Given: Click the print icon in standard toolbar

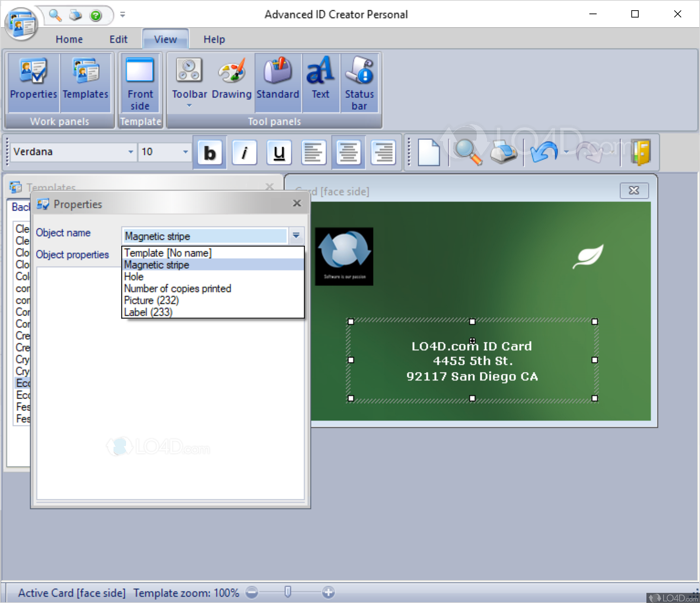Looking at the screenshot, I should pyautogui.click(x=504, y=153).
